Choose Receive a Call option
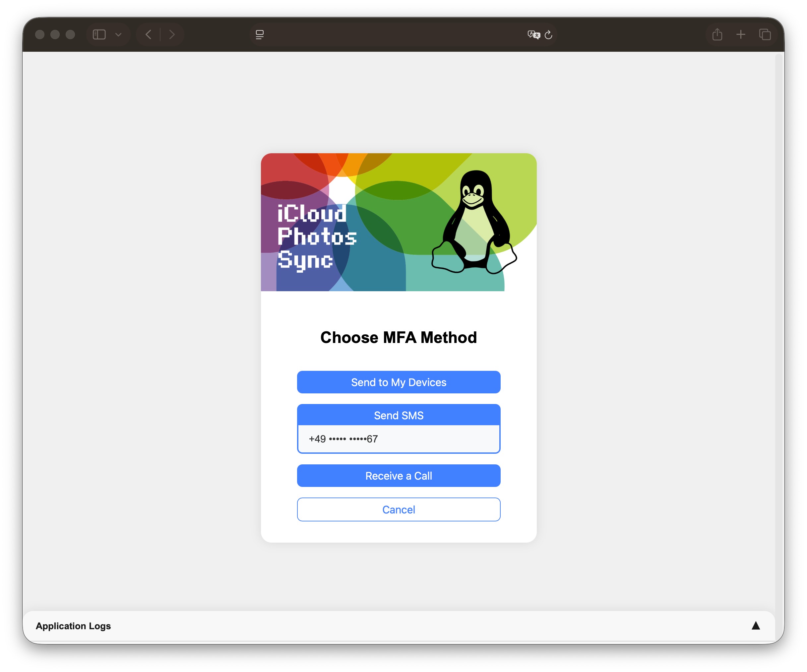 [399, 476]
